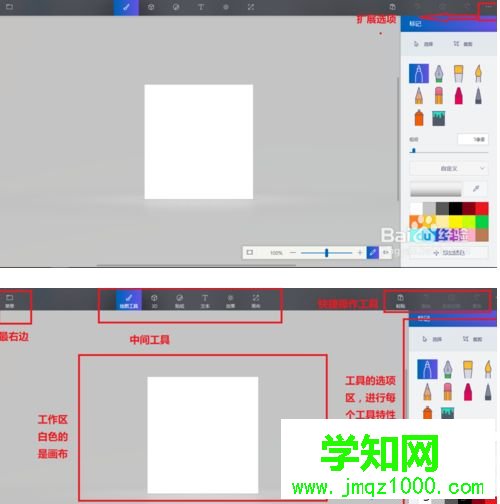
Task: Click the vertical scrollbar beside upper canvas
Action: pos(398,138)
